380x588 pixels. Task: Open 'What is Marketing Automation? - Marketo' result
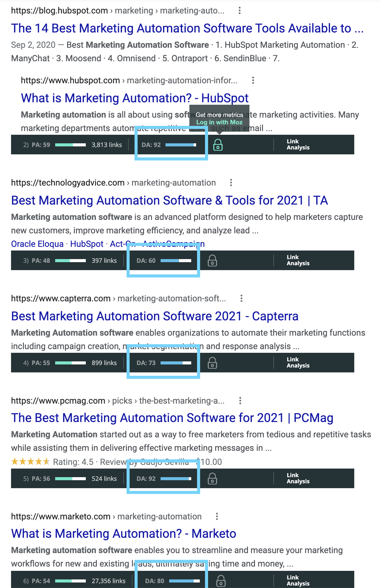click(x=123, y=534)
